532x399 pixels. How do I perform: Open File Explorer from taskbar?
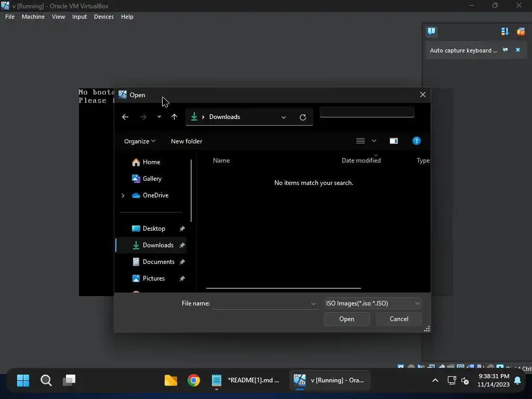170,380
